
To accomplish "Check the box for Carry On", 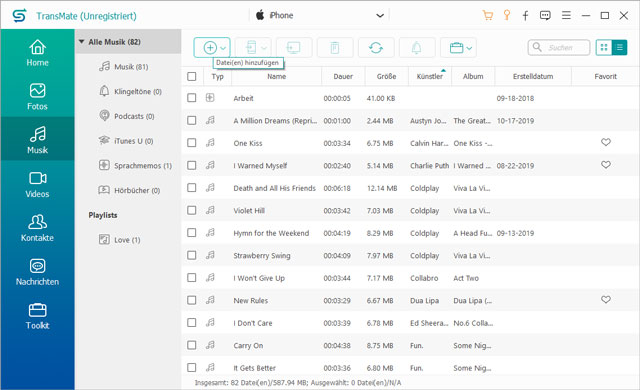I will [x=191, y=345].
